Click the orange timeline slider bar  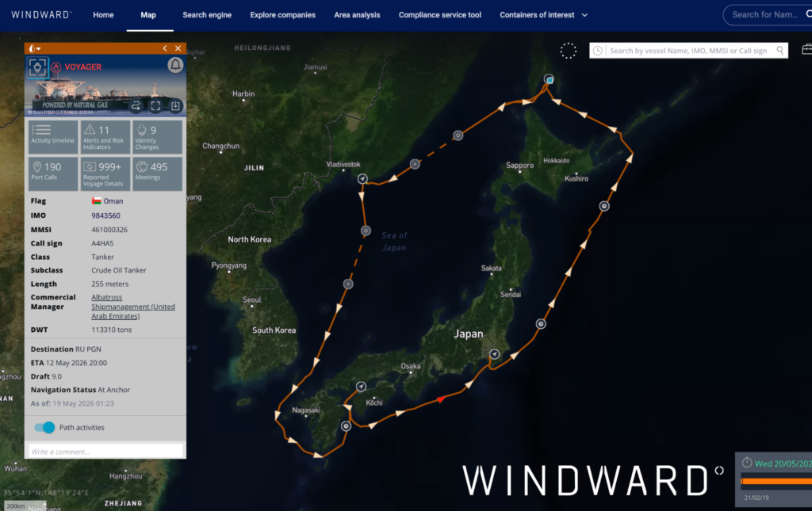click(x=776, y=481)
